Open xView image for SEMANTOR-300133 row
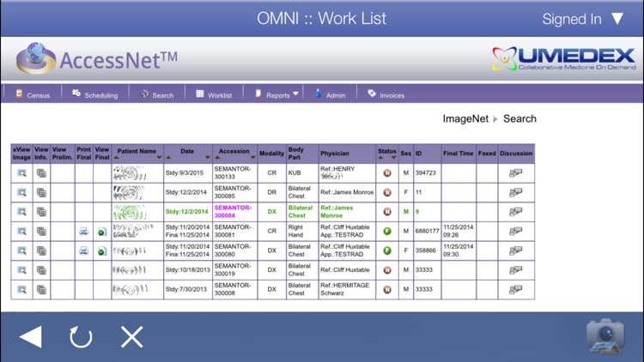The image size is (644, 362). [x=21, y=173]
